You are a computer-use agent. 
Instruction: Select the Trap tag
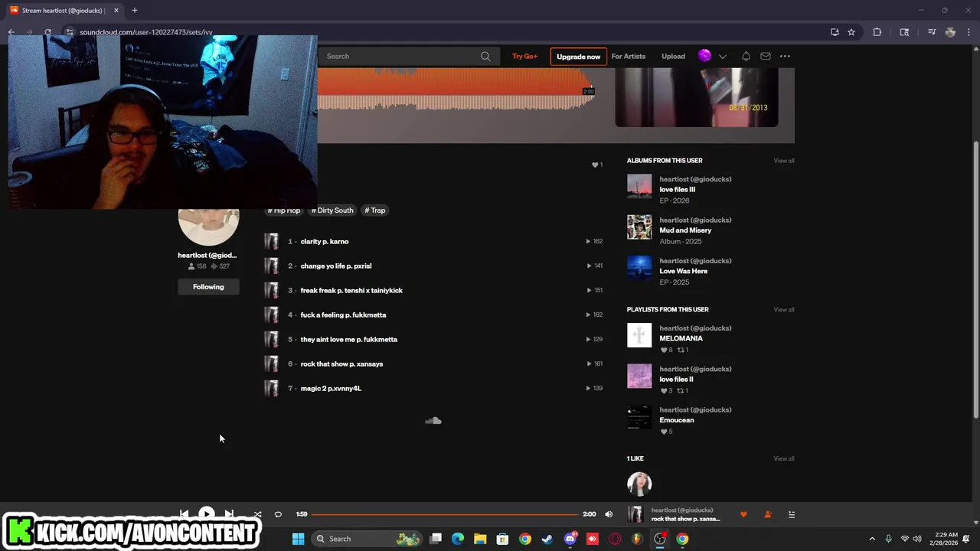[x=375, y=210]
